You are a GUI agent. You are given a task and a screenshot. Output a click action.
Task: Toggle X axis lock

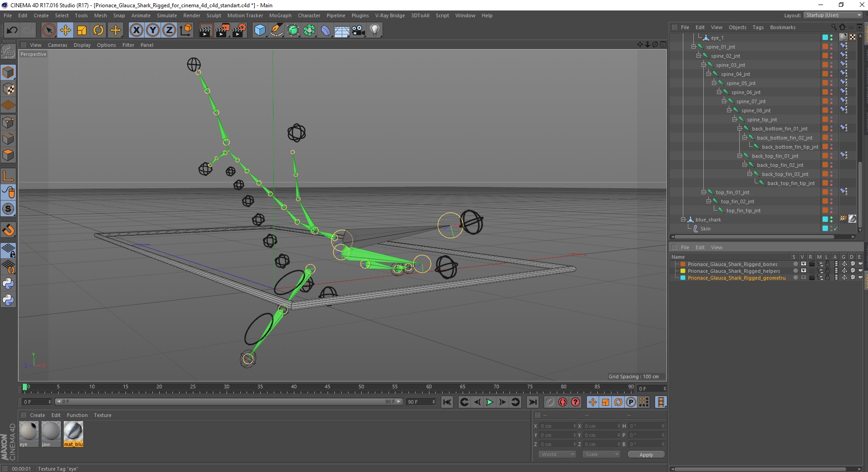[136, 30]
